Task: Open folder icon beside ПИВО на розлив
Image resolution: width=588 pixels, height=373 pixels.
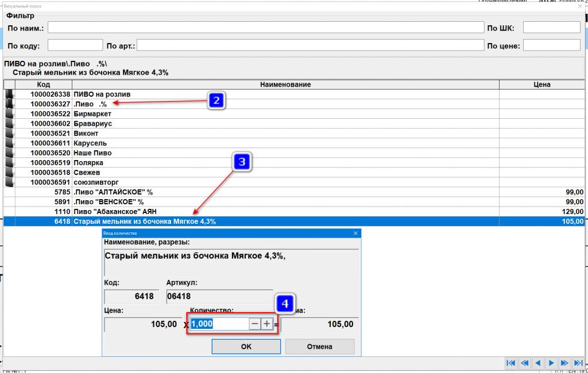Action: point(9,94)
